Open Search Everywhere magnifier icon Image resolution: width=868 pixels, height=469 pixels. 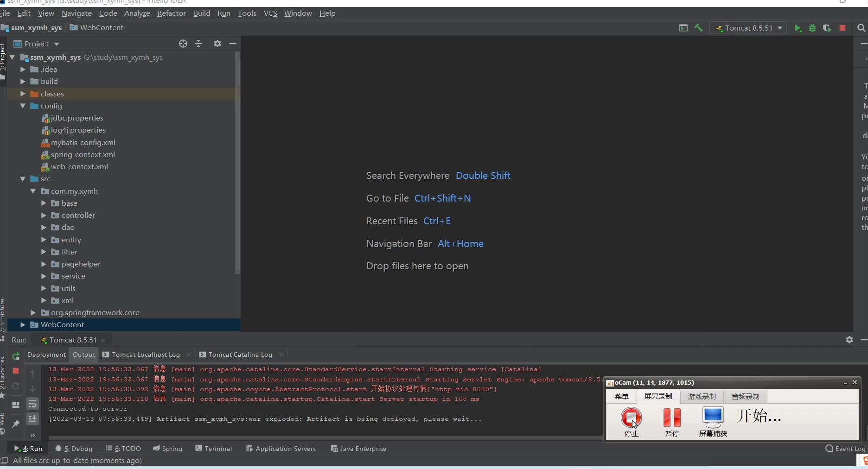point(861,28)
